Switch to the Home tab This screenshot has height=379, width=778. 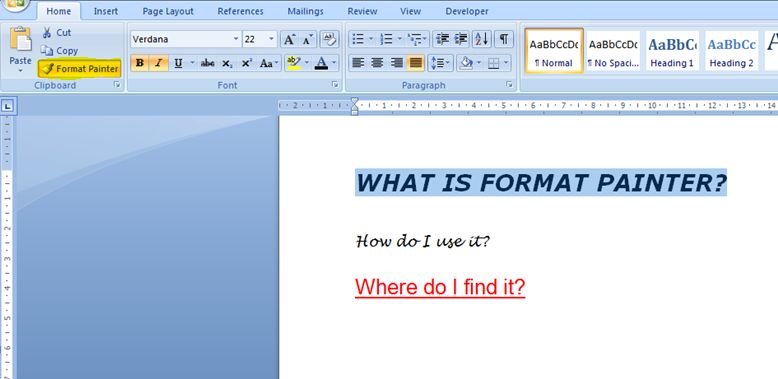[59, 11]
